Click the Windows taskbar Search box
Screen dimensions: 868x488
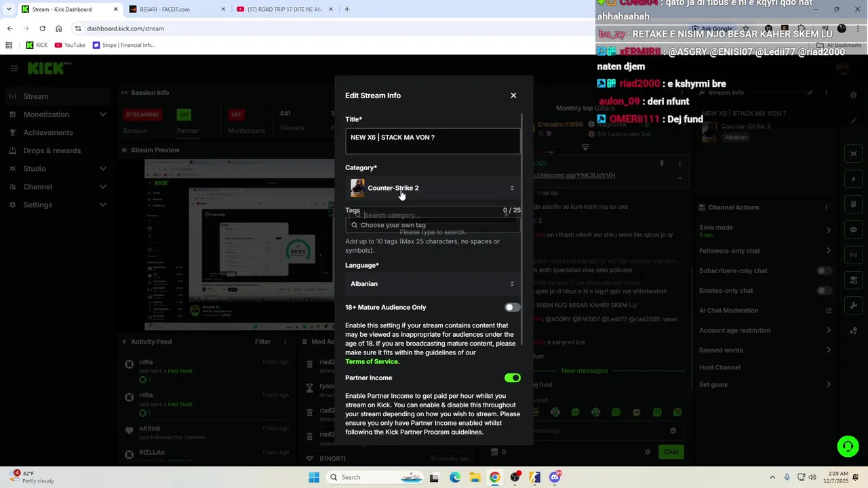[375, 477]
